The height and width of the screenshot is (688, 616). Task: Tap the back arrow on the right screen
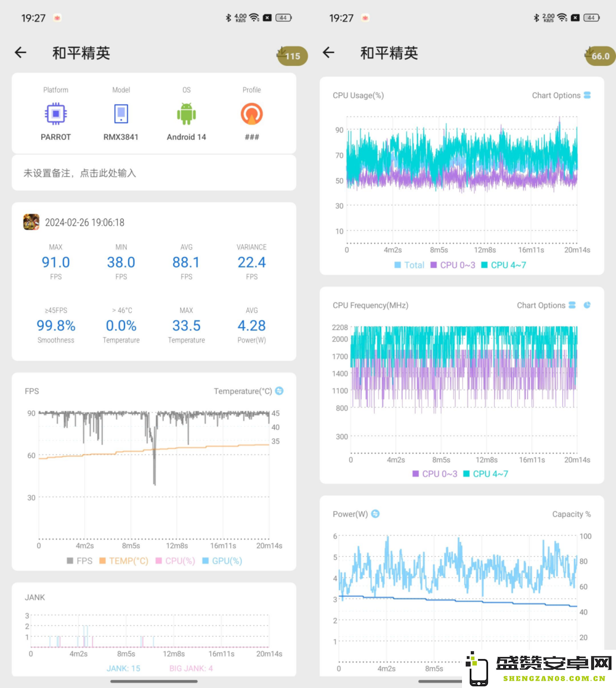[x=328, y=52]
